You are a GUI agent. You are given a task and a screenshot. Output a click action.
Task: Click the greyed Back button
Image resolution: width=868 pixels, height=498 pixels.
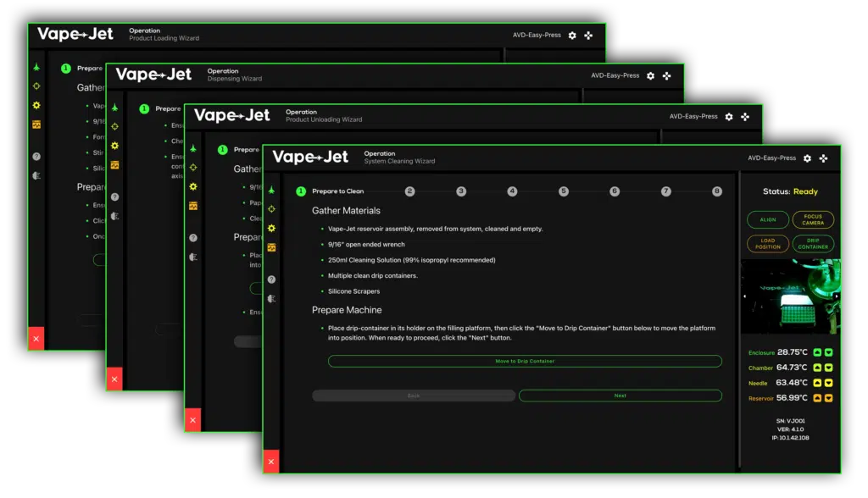pyautogui.click(x=414, y=396)
